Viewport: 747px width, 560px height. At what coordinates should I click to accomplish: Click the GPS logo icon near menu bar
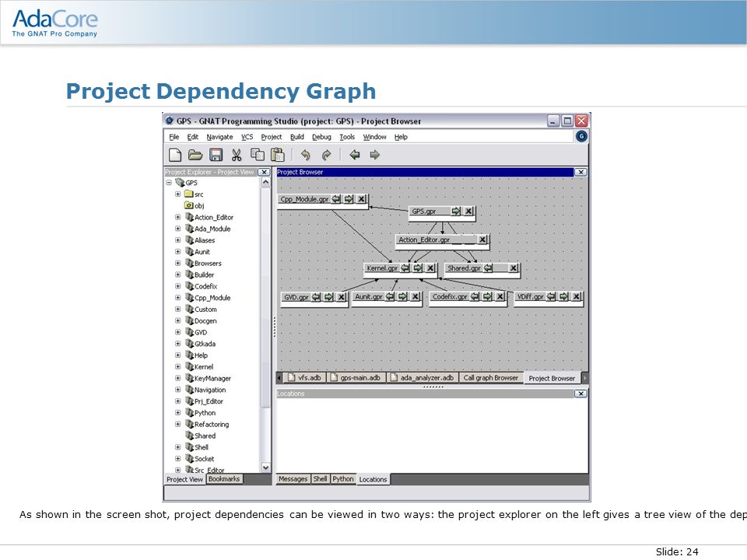pyautogui.click(x=581, y=137)
